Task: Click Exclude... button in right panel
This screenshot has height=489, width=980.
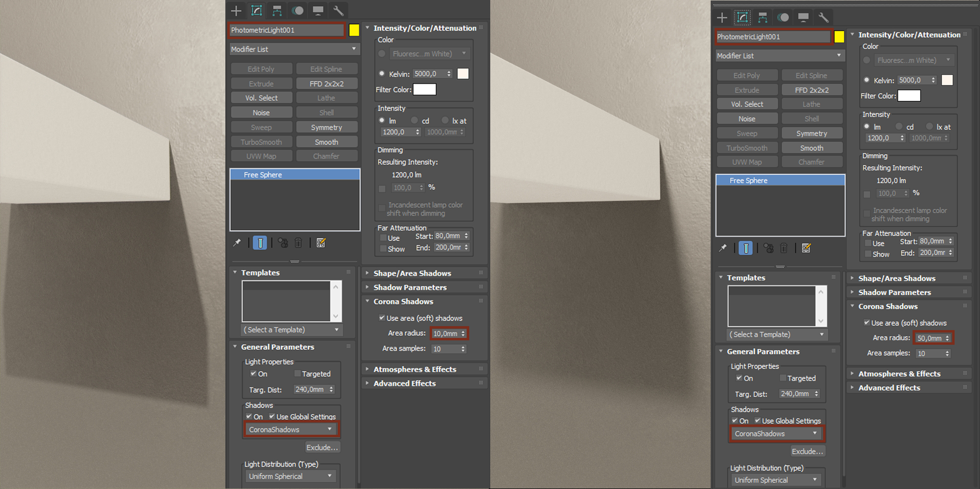Action: (807, 451)
